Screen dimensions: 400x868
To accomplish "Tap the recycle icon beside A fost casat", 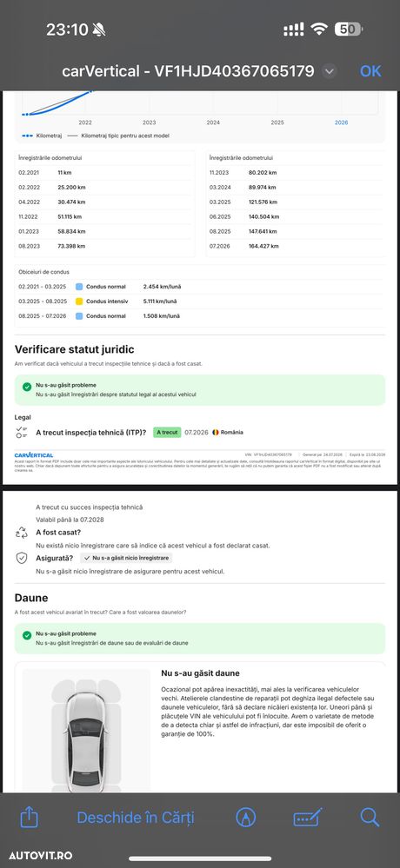I will (22, 533).
